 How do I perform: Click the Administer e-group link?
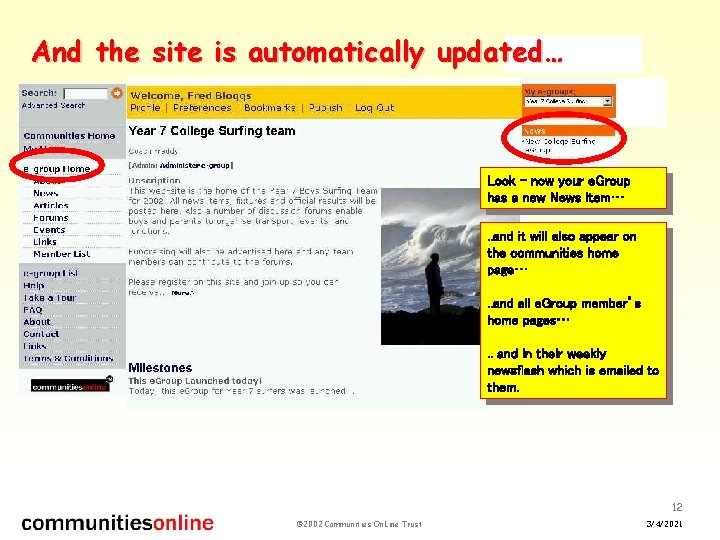coord(196,165)
